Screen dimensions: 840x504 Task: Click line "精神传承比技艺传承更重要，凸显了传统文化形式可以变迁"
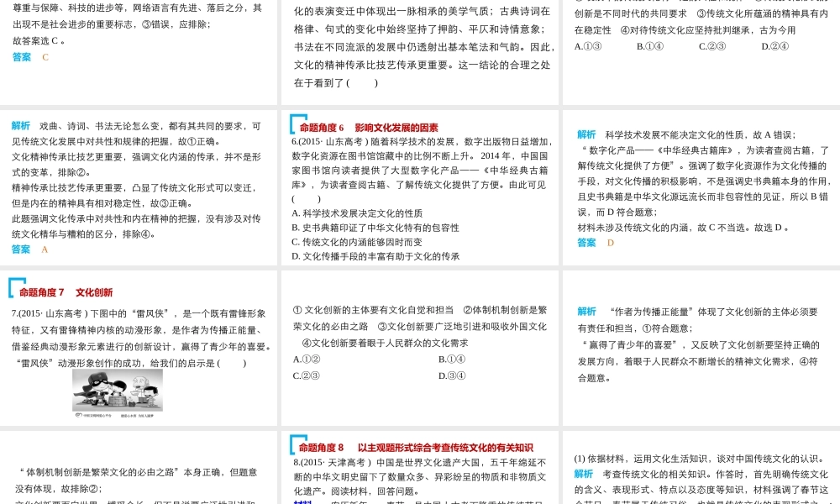click(134, 188)
